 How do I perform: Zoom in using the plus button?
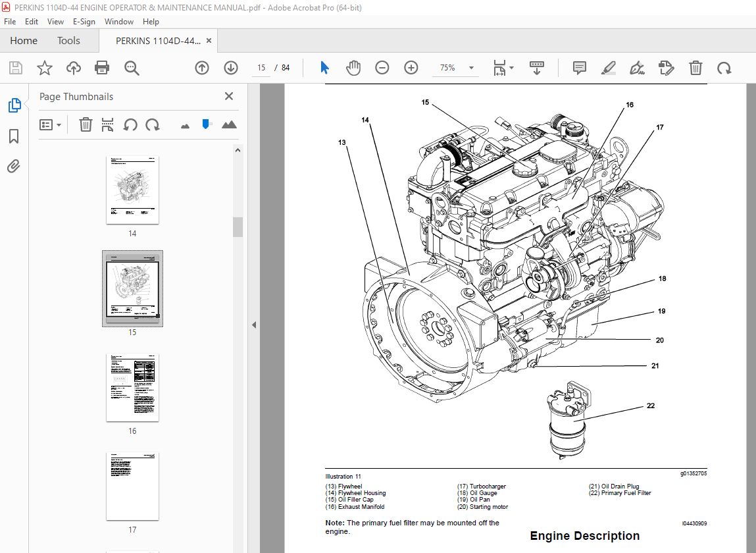[x=411, y=68]
